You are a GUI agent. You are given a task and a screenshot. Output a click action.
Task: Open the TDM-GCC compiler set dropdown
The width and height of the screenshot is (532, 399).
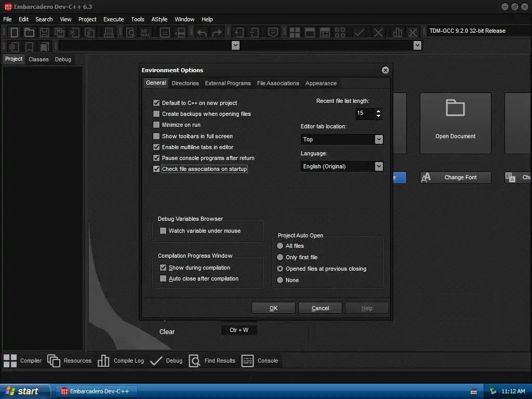(478, 31)
